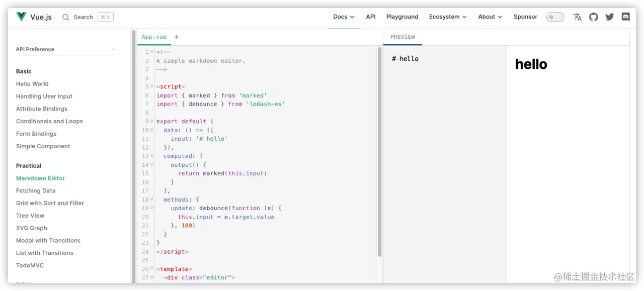The width and height of the screenshot is (644, 291).
Task: Expand the API Preference section
Action: pos(65,49)
